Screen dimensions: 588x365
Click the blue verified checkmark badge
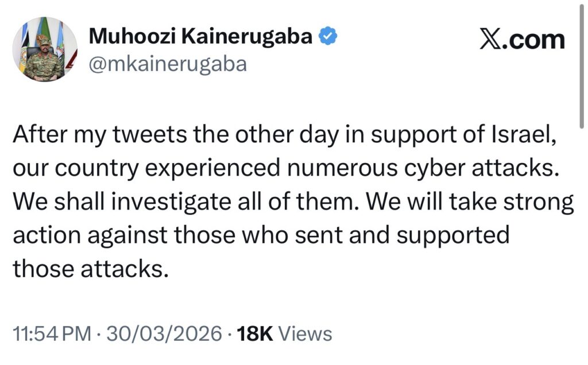point(328,37)
